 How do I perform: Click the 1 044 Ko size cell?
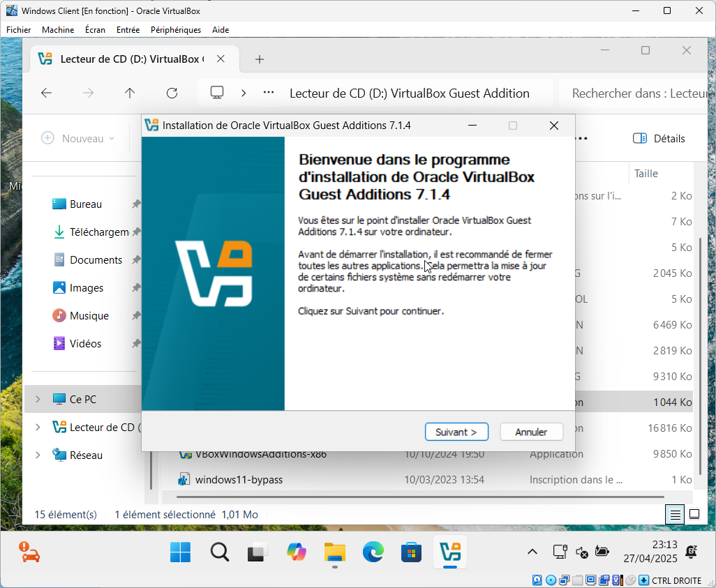(672, 402)
